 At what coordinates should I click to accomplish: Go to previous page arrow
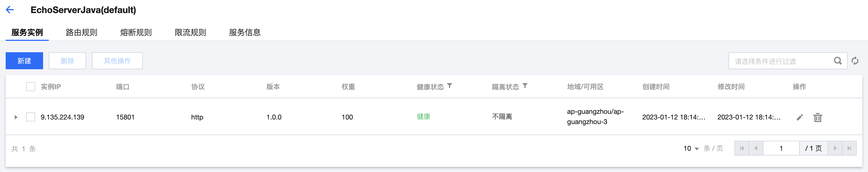tap(756, 148)
